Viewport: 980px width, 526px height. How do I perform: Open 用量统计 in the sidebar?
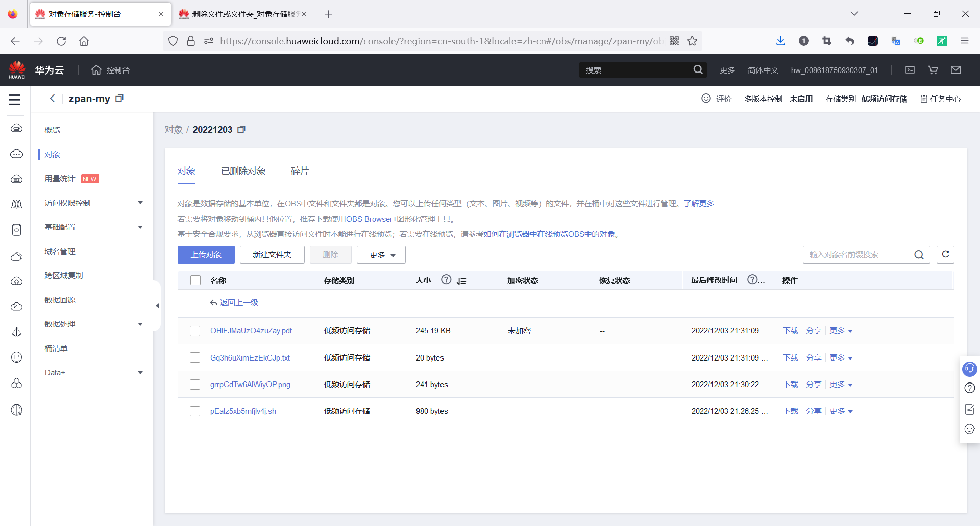click(x=60, y=178)
